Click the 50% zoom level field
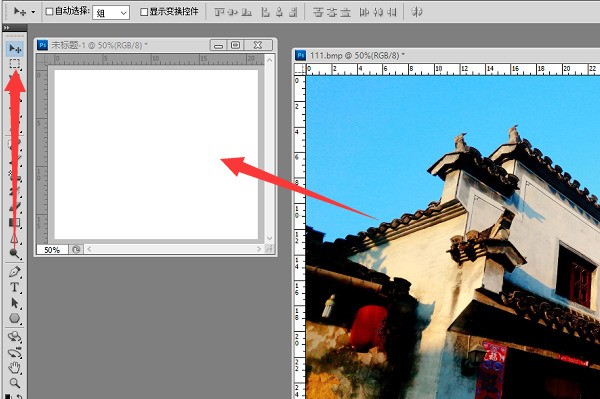Image resolution: width=600 pixels, height=399 pixels. coord(52,250)
